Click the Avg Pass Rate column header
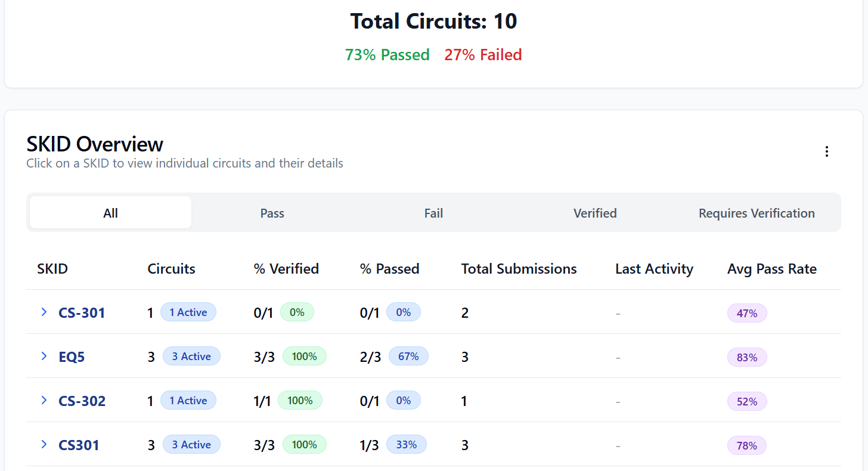 (x=771, y=269)
